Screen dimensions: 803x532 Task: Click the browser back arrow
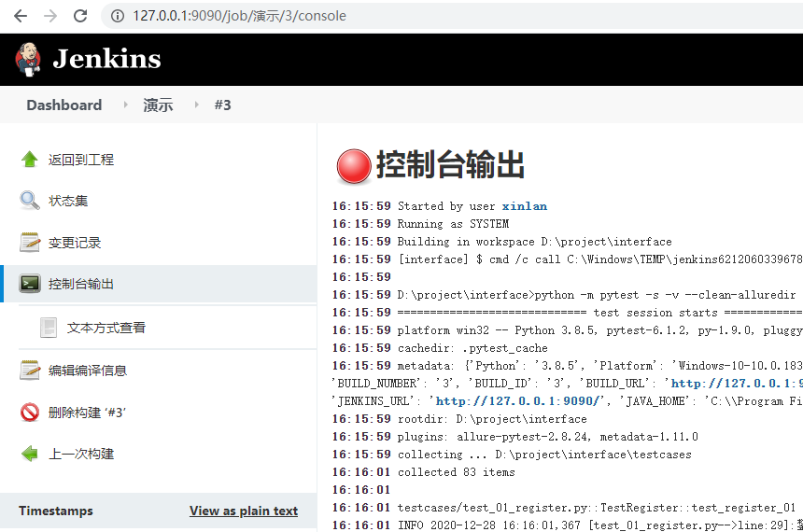tap(21, 16)
